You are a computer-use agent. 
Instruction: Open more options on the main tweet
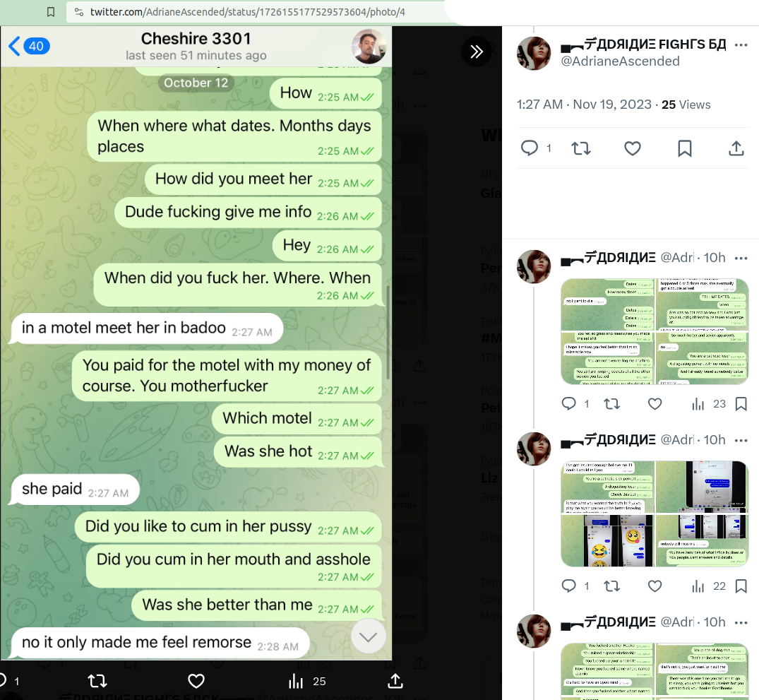click(741, 45)
